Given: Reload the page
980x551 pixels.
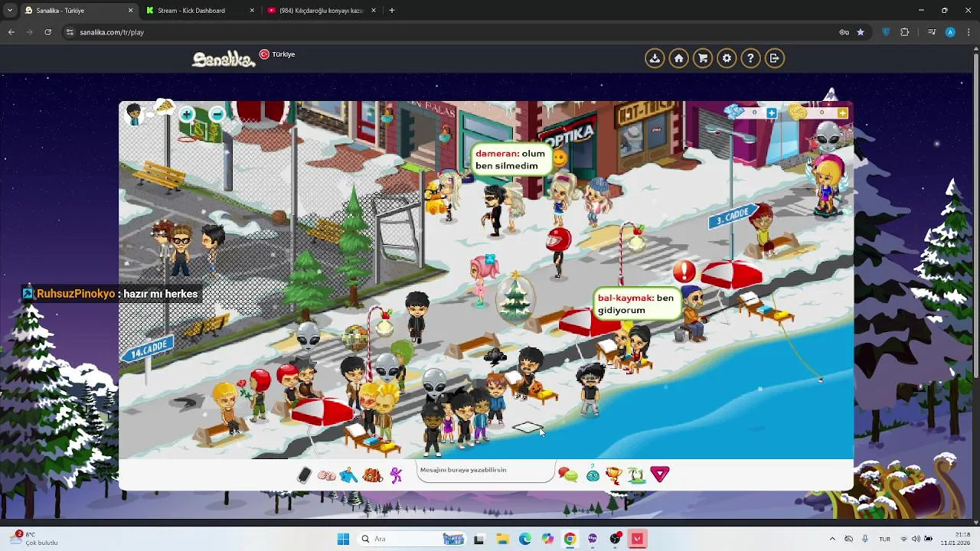Looking at the screenshot, I should click(x=47, y=32).
